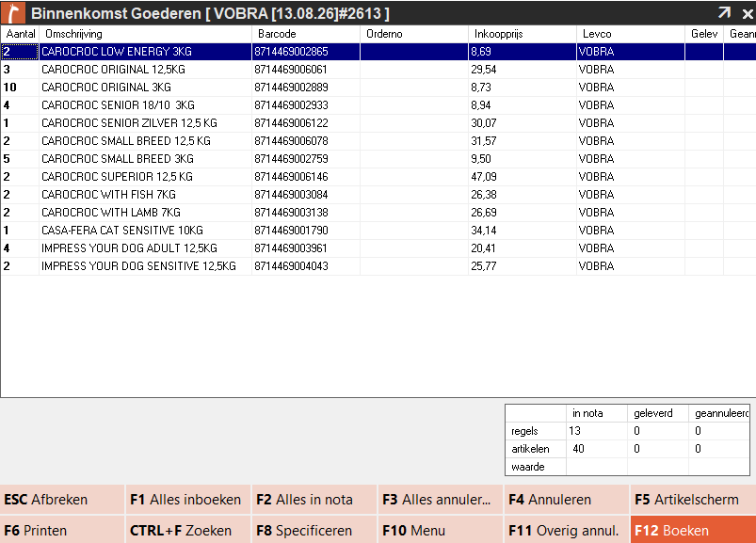The image size is (756, 543).
Task: Click the Levco column header
Action: (631, 34)
